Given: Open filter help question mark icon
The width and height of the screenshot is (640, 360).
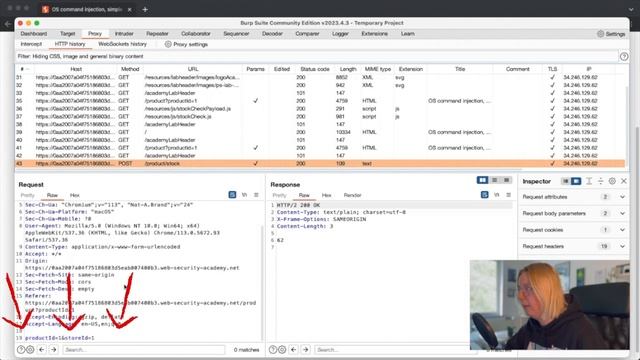Looking at the screenshot, I should click(x=624, y=57).
